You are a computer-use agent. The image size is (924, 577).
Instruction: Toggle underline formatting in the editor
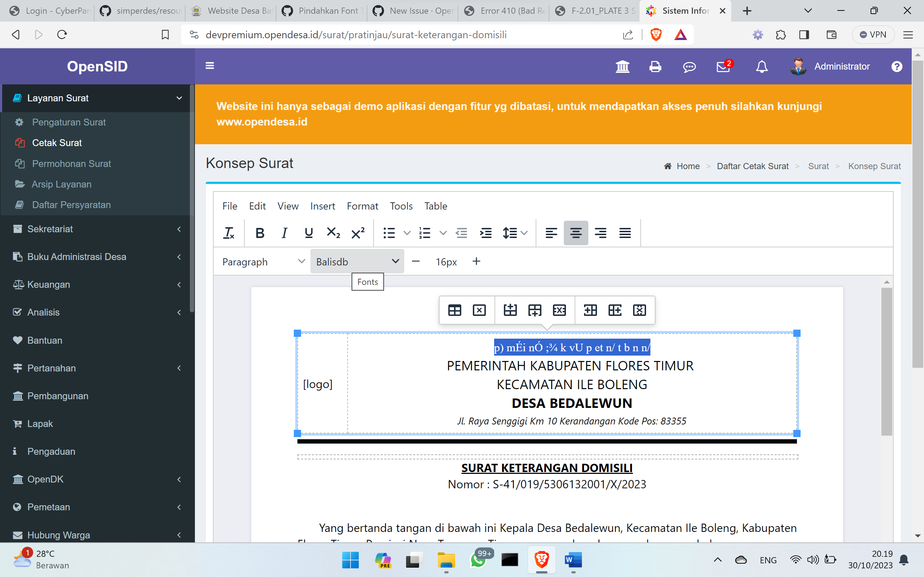pos(309,233)
